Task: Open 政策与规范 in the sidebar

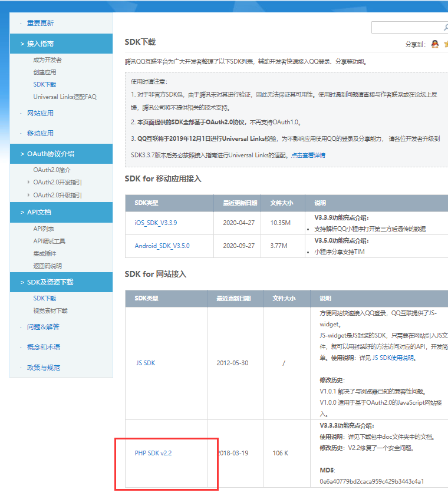Action: pyautogui.click(x=44, y=368)
